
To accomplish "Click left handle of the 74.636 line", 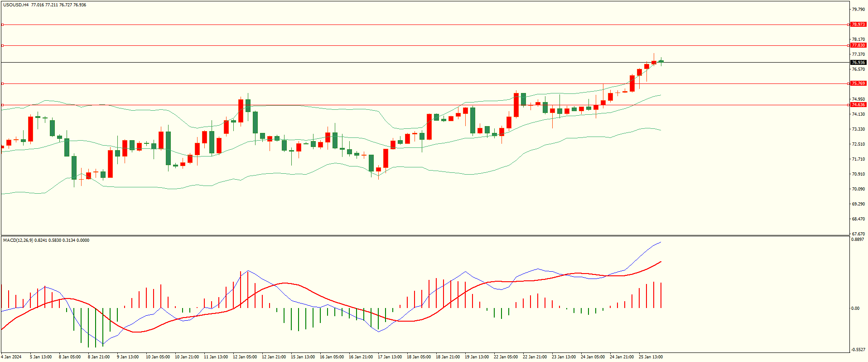I will pyautogui.click(x=2, y=105).
